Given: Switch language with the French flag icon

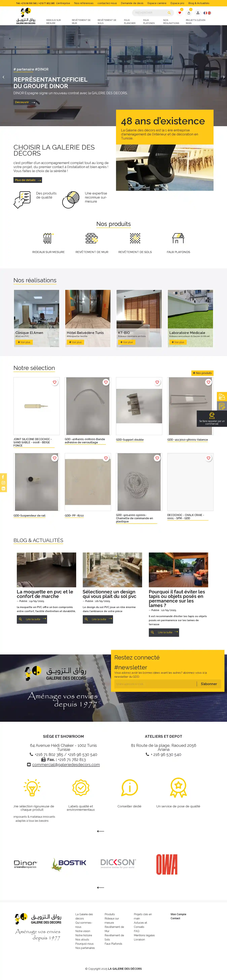Looking at the screenshot, I should tap(205, 13).
